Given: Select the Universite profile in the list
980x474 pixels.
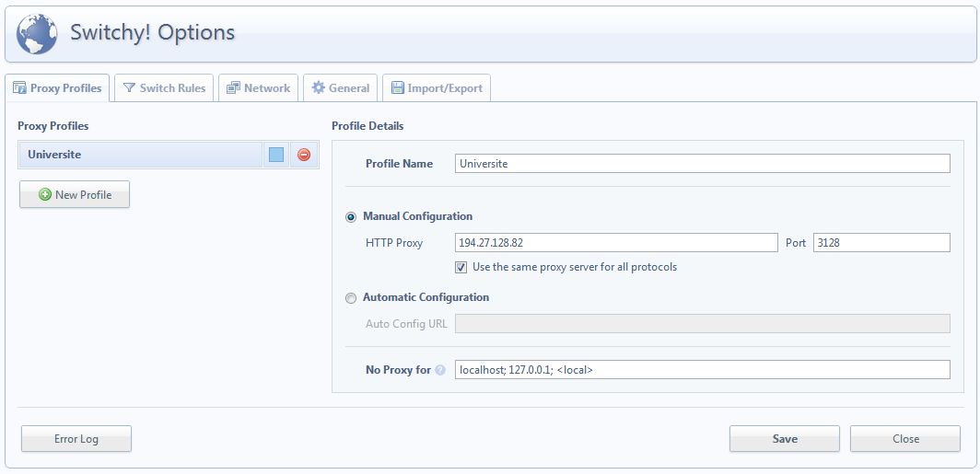Looking at the screenshot, I should coord(138,155).
